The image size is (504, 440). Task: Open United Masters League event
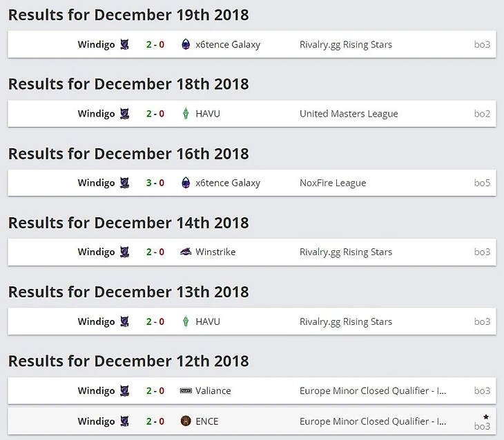pyautogui.click(x=349, y=114)
